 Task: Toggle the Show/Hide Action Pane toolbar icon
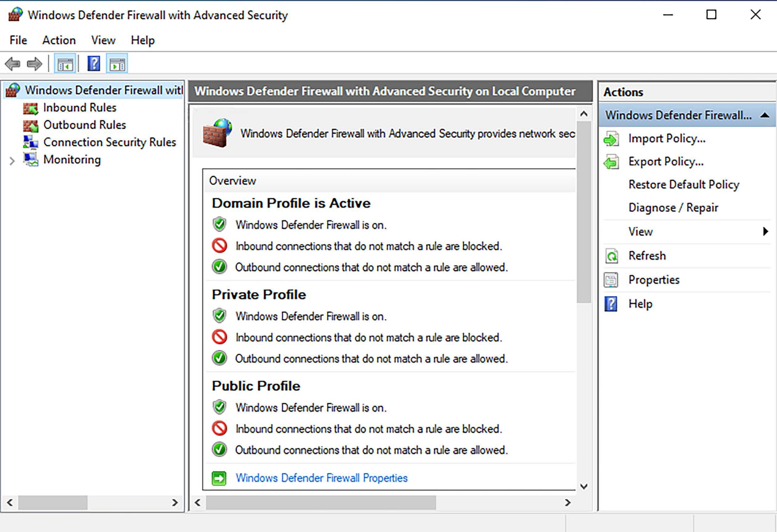pos(117,63)
